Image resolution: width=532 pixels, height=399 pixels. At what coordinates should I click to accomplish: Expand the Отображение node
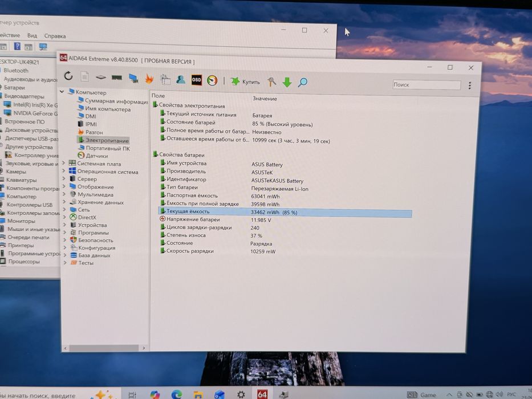[x=64, y=186]
